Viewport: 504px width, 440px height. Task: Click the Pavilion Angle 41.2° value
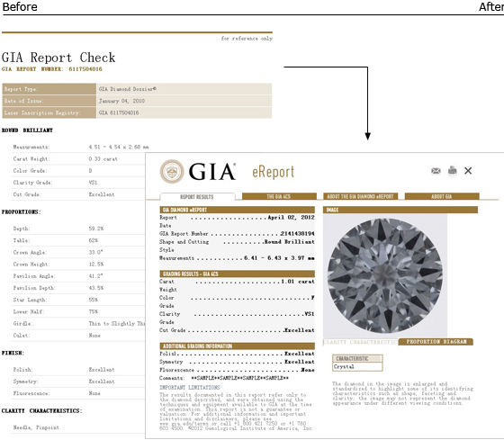95,276
